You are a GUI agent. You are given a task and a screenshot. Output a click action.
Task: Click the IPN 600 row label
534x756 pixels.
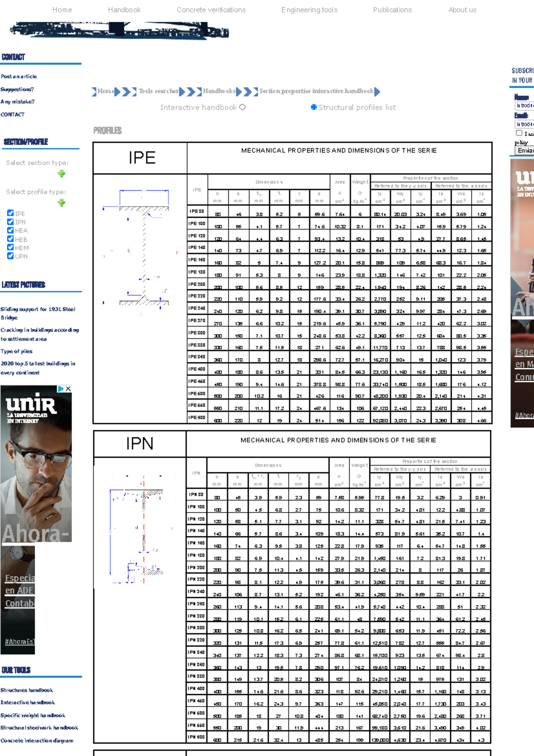pyautogui.click(x=196, y=737)
